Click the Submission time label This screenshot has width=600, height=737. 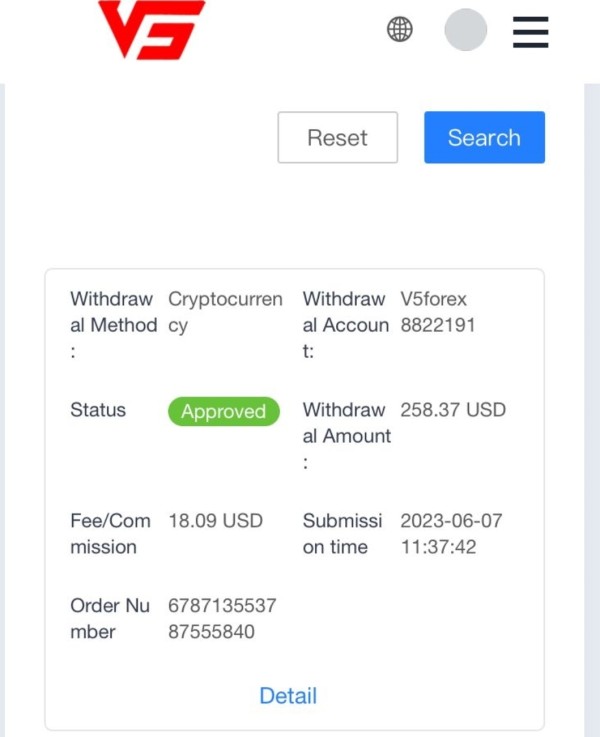[342, 533]
